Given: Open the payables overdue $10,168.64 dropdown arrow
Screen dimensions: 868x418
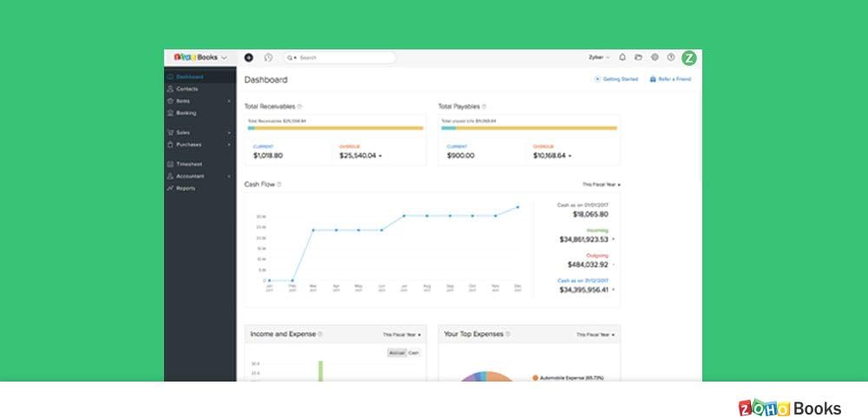Looking at the screenshot, I should pyautogui.click(x=570, y=156).
